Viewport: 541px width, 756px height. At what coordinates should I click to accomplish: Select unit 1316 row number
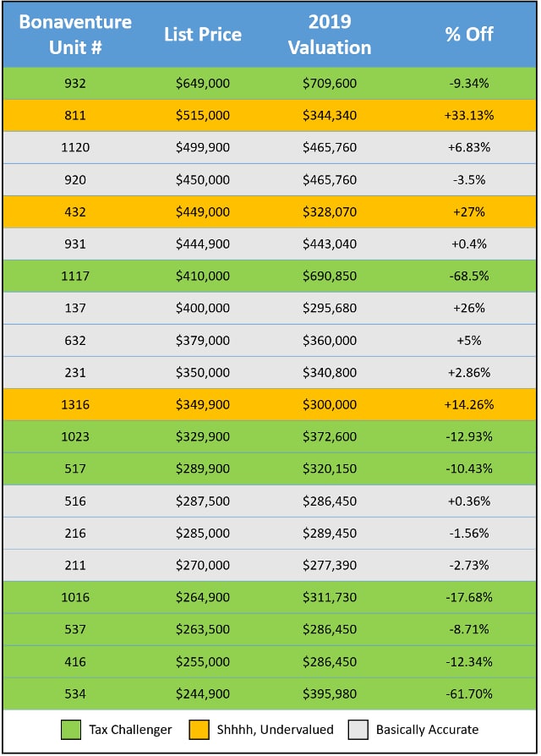[75, 404]
